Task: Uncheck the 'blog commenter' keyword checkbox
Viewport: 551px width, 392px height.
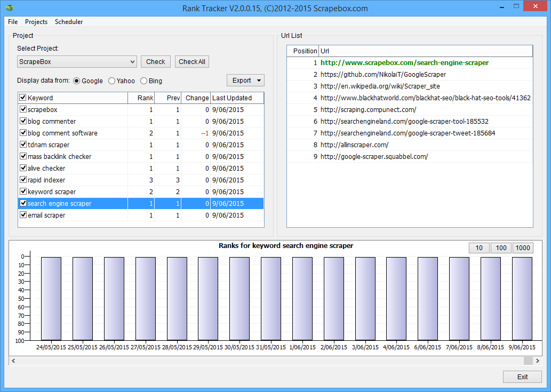Action: click(23, 122)
